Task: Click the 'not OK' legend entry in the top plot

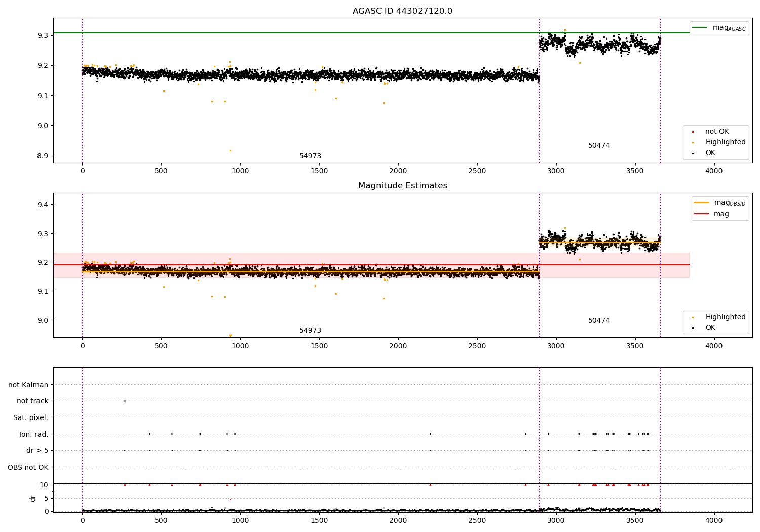Action: point(717,132)
